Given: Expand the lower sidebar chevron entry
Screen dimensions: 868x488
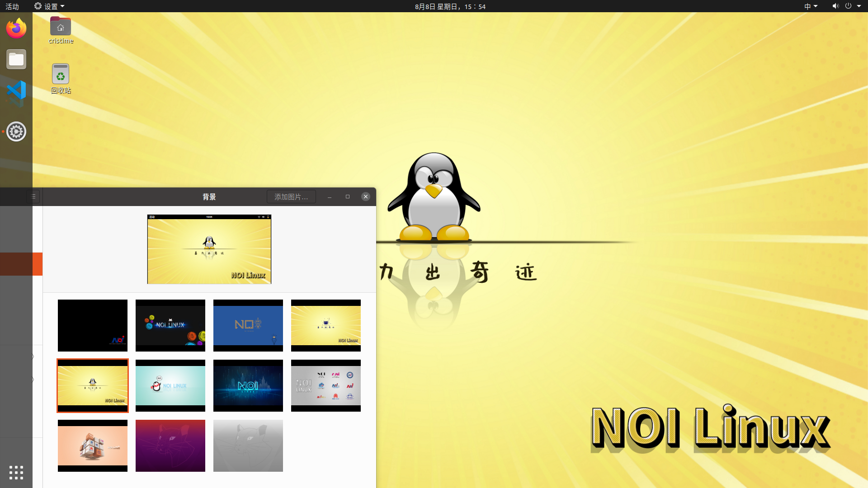Looking at the screenshot, I should pyautogui.click(x=33, y=380).
